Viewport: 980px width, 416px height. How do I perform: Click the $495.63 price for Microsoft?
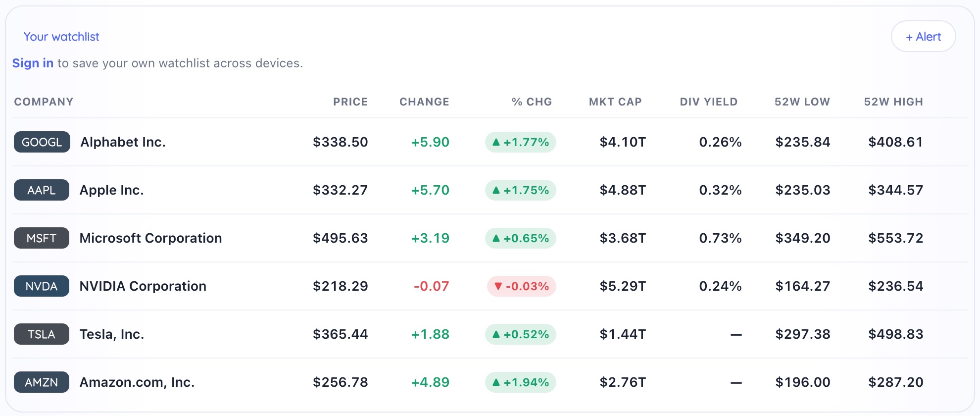[341, 238]
